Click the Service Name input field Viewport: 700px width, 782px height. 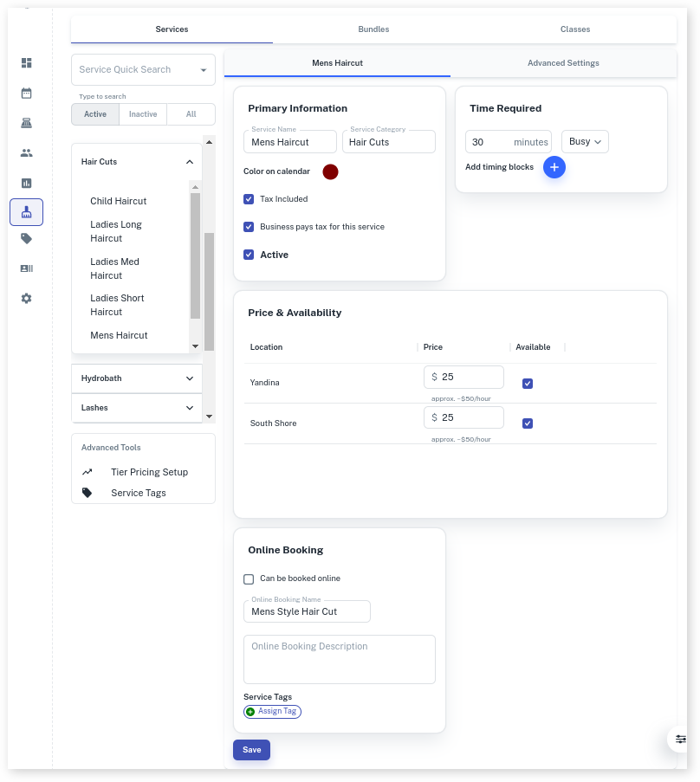click(x=290, y=142)
